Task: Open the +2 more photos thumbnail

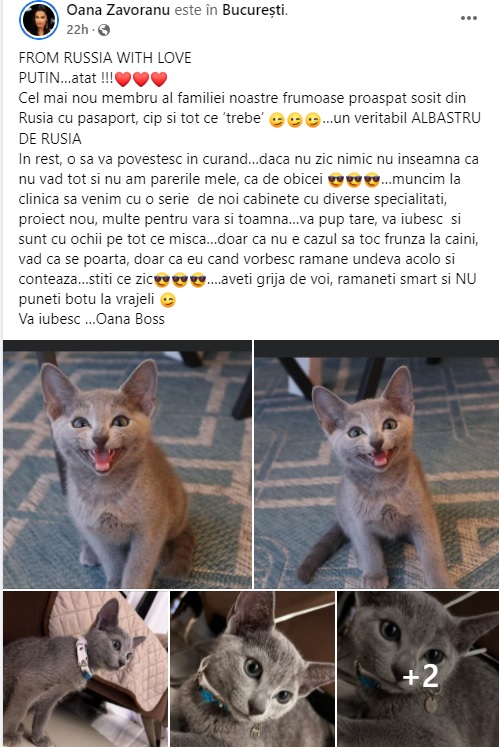Action: (x=418, y=669)
